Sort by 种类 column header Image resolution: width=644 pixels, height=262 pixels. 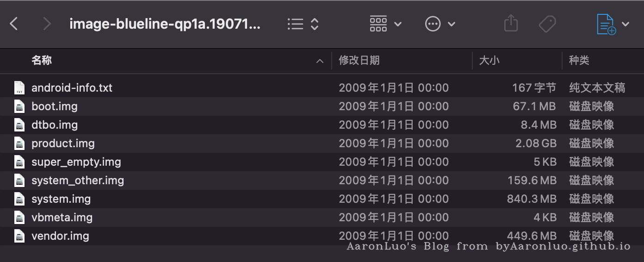[579, 61]
